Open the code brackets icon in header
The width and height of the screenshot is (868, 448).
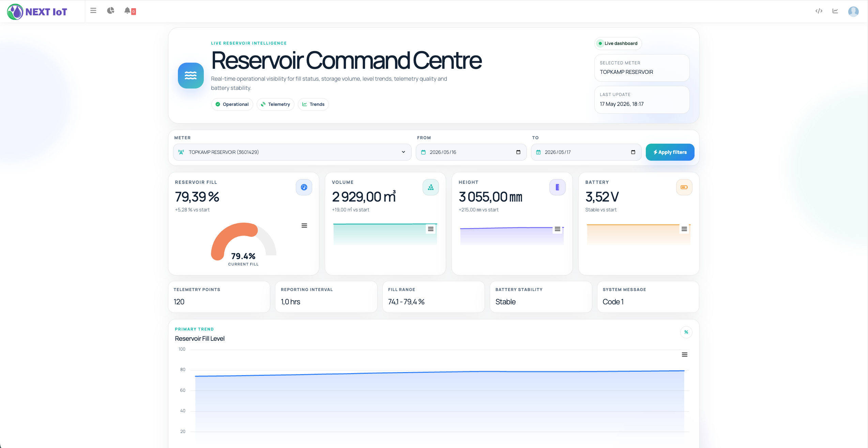819,11
